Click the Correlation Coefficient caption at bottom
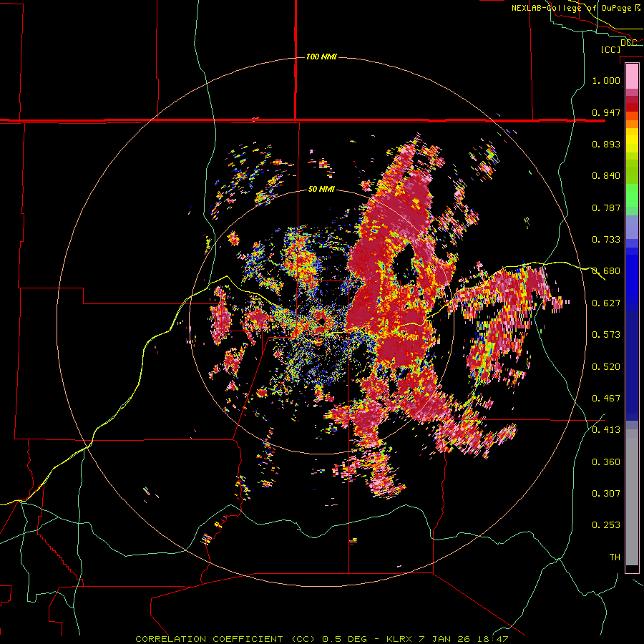The image size is (644, 644). click(321, 639)
